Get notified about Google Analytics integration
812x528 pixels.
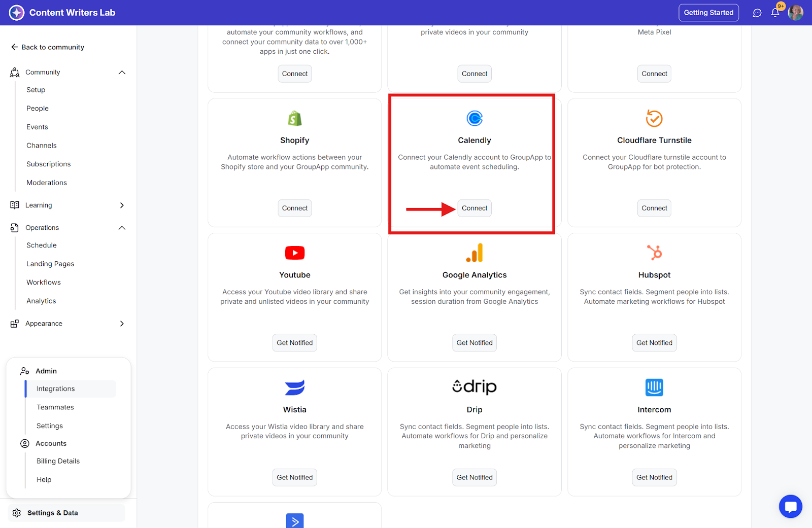[x=475, y=343]
